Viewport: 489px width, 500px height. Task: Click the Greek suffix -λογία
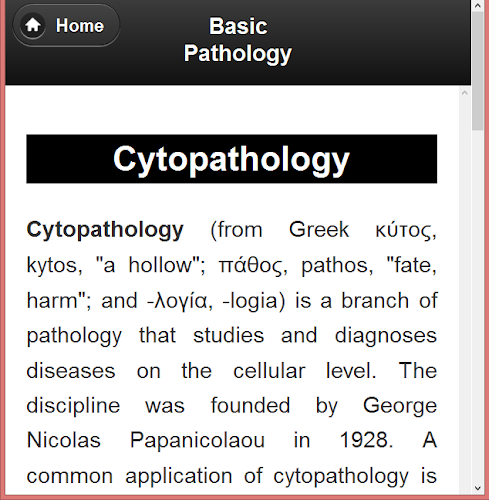tap(180, 301)
